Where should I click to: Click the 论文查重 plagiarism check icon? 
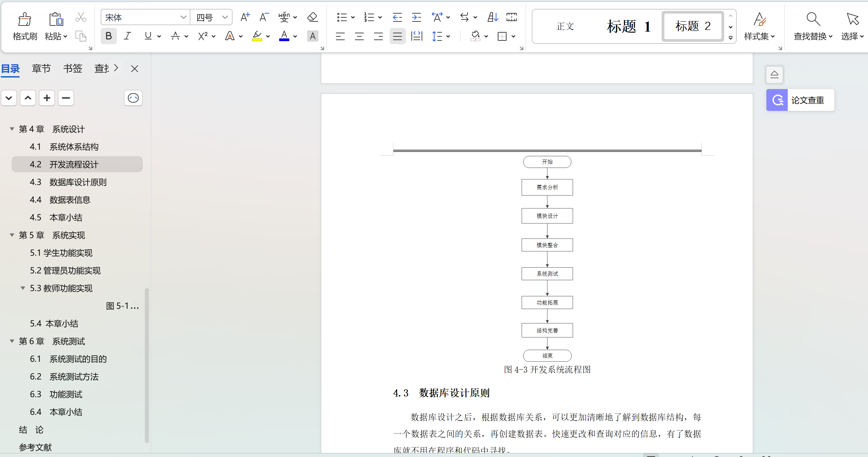point(777,100)
